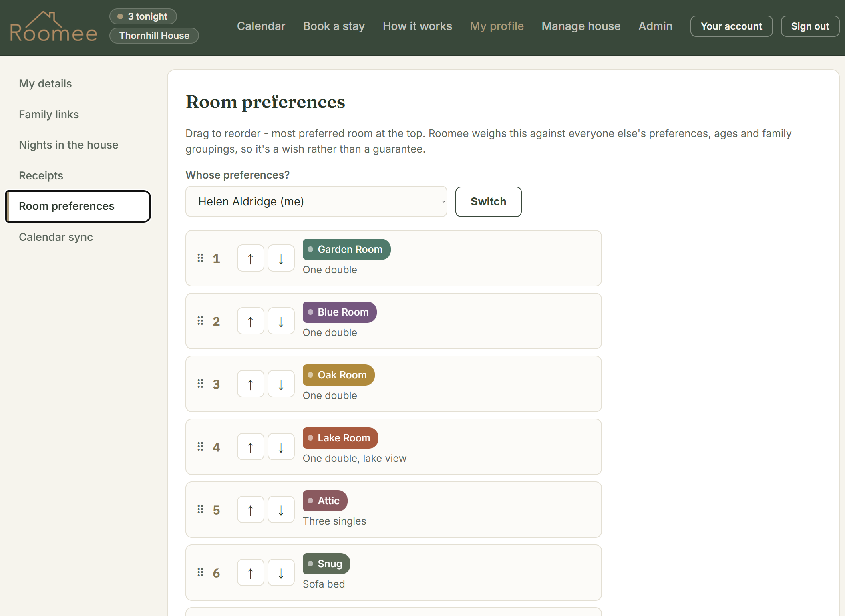
Task: Move Snug down with arrow
Action: (281, 573)
